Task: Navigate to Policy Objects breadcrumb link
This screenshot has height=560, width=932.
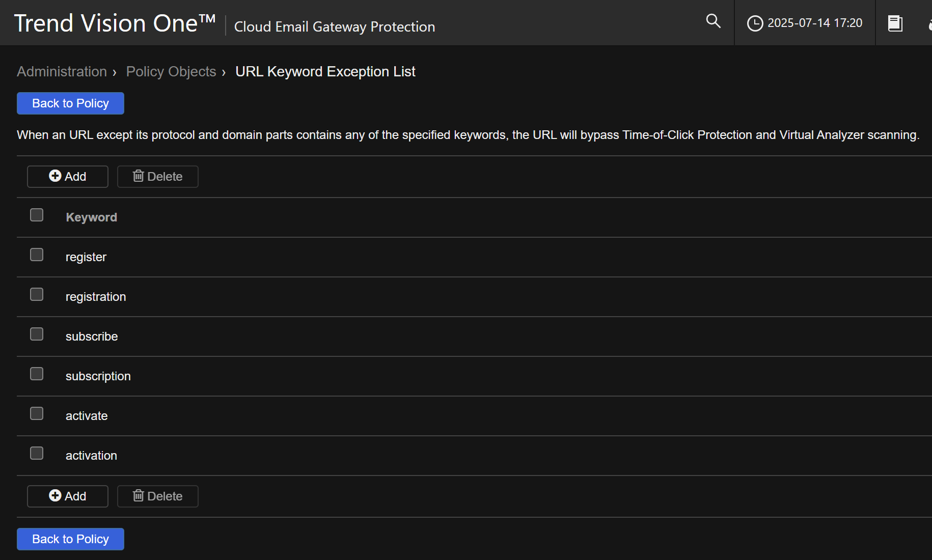Action: coord(171,72)
